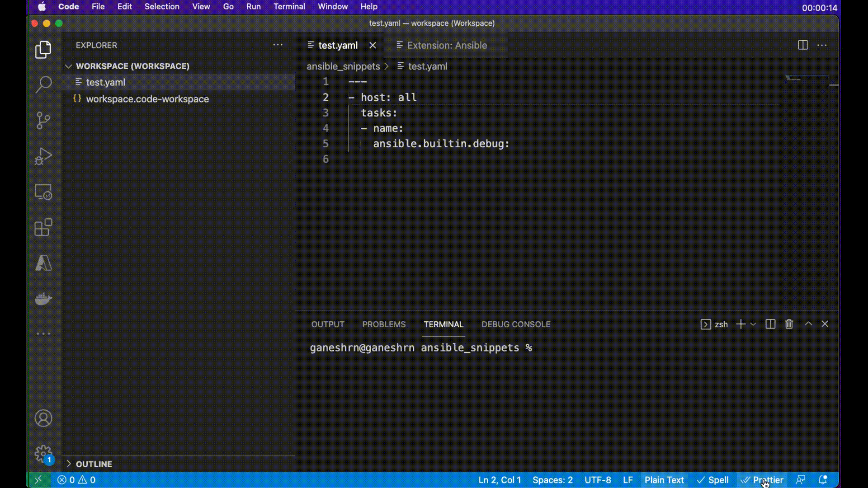Click the test.yaml tab
The image size is (868, 488).
click(x=337, y=45)
